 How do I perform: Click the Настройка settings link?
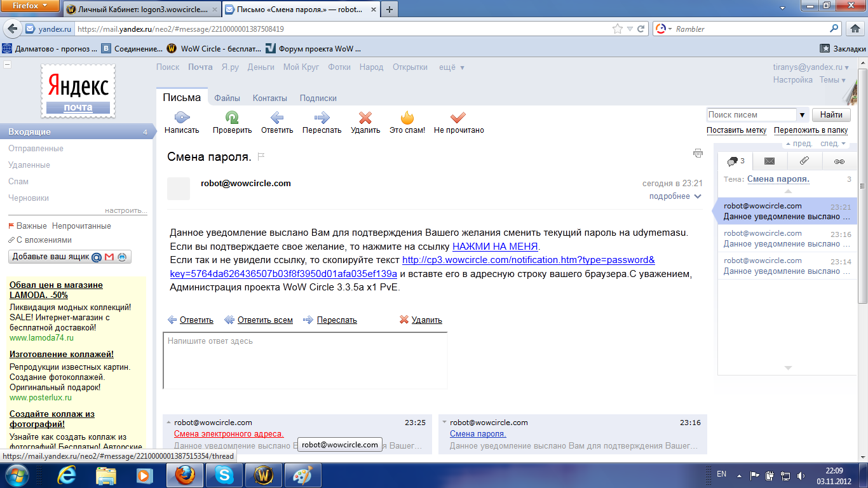point(792,79)
